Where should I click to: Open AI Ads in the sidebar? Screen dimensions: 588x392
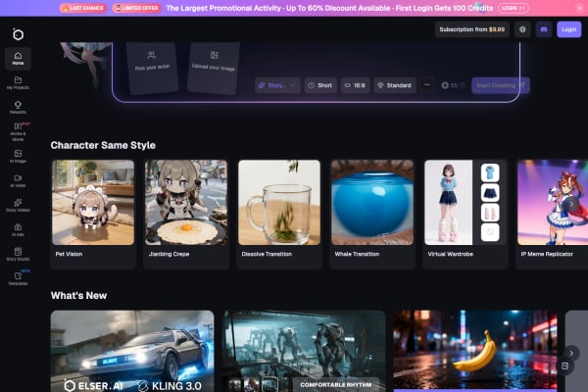(18, 230)
